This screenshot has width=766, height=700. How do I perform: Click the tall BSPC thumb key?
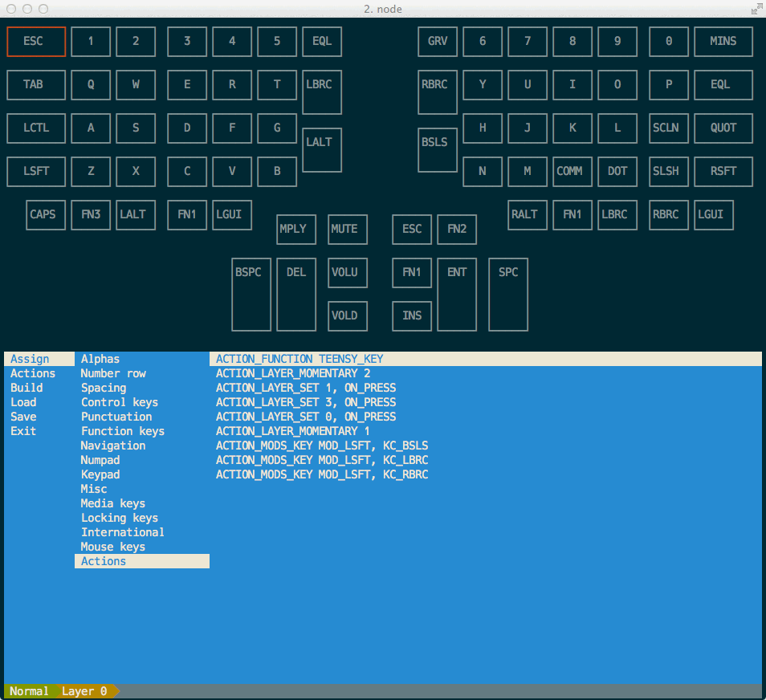tap(251, 294)
